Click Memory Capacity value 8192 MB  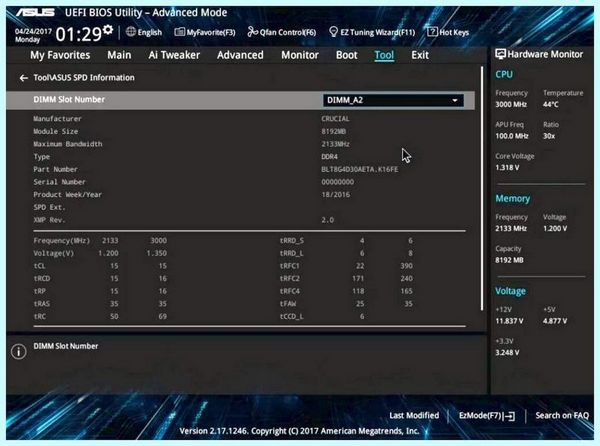pyautogui.click(x=509, y=260)
